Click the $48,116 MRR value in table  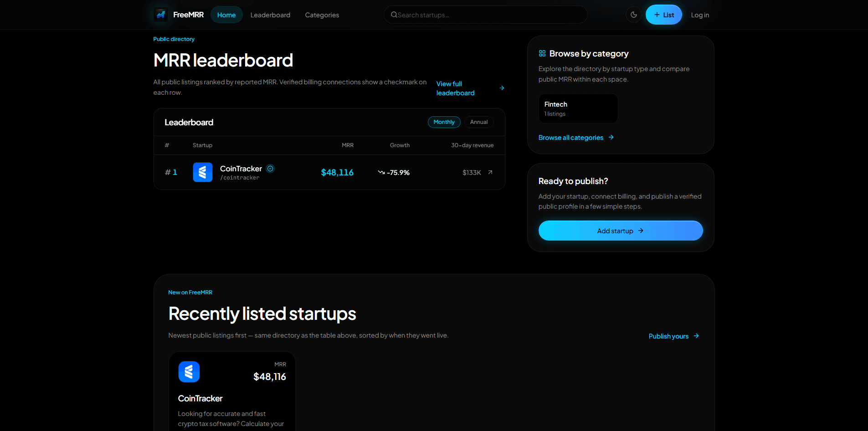pyautogui.click(x=337, y=172)
